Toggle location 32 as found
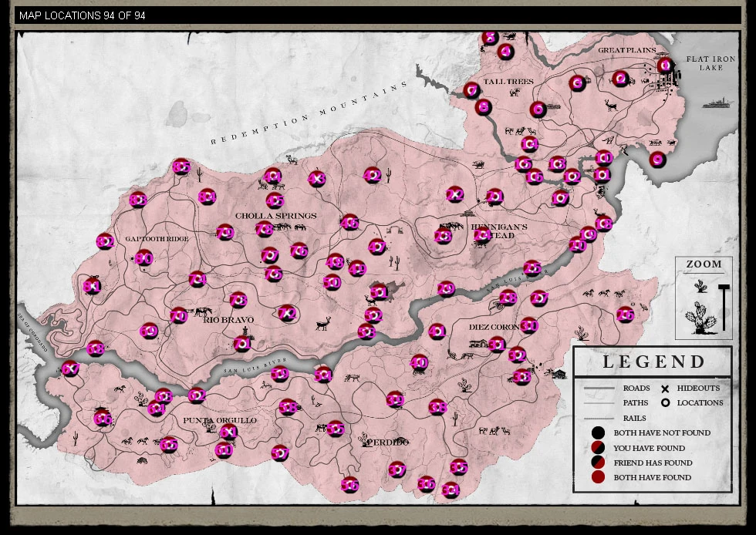This screenshot has width=756, height=535. (x=517, y=356)
